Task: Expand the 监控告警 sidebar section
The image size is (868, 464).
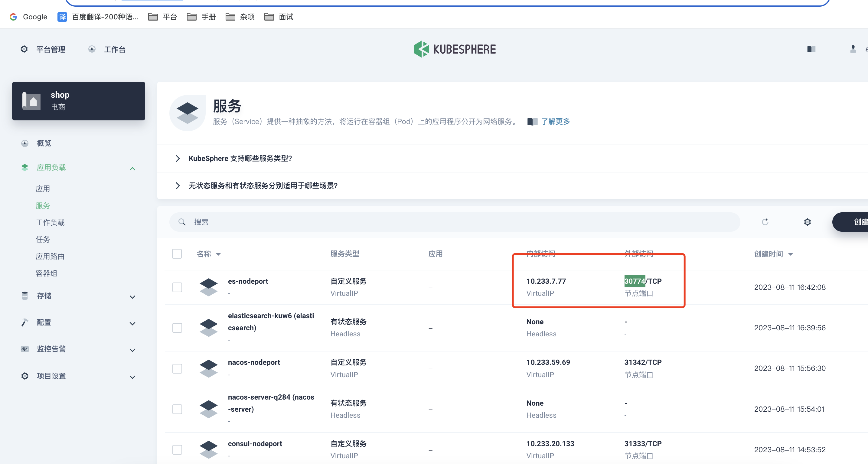Action: point(132,350)
